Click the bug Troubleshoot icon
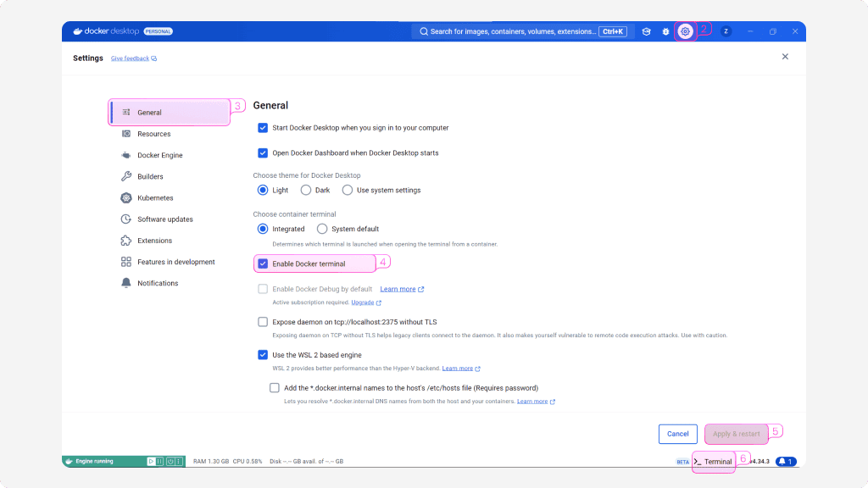The width and height of the screenshot is (868, 488). pyautogui.click(x=665, y=31)
